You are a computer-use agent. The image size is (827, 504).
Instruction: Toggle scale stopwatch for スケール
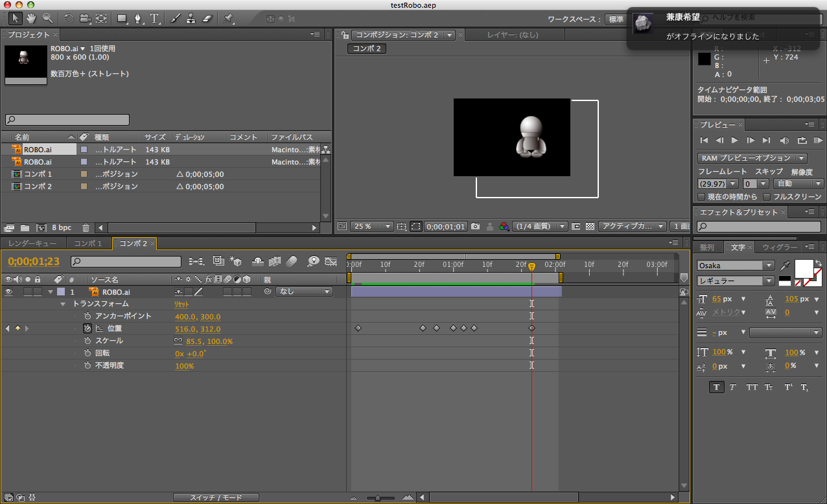coord(87,341)
